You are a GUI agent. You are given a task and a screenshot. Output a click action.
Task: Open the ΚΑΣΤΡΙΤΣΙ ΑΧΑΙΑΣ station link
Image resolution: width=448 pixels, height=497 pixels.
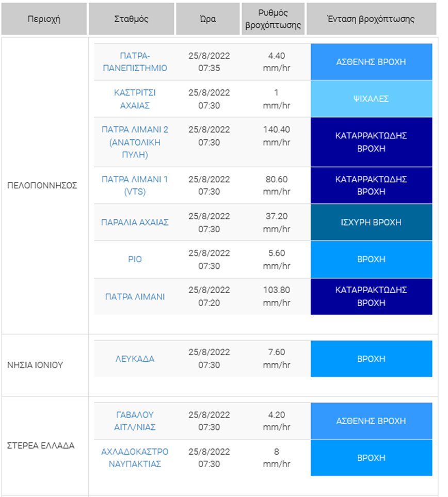(x=135, y=99)
